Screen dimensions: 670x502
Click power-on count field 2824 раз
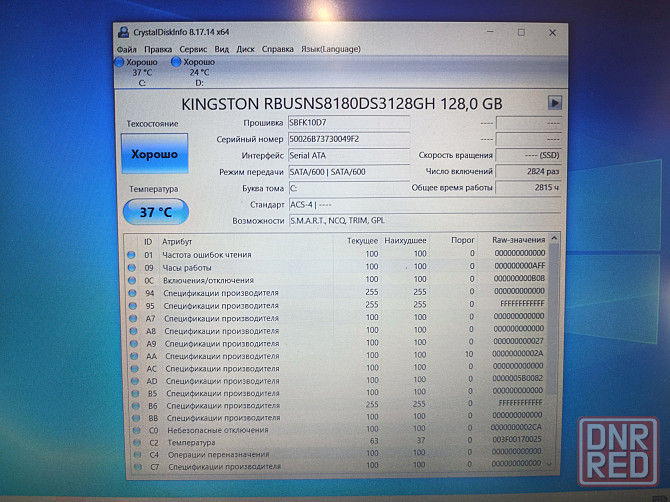[x=528, y=171]
